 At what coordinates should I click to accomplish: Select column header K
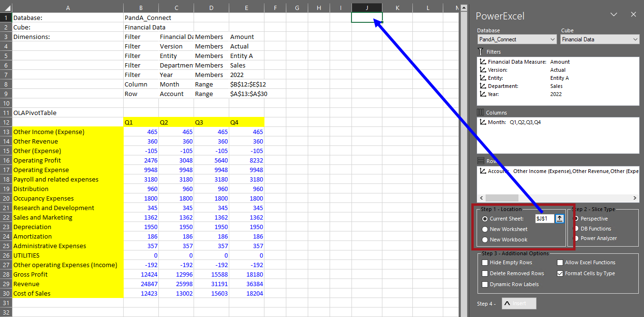click(x=397, y=8)
